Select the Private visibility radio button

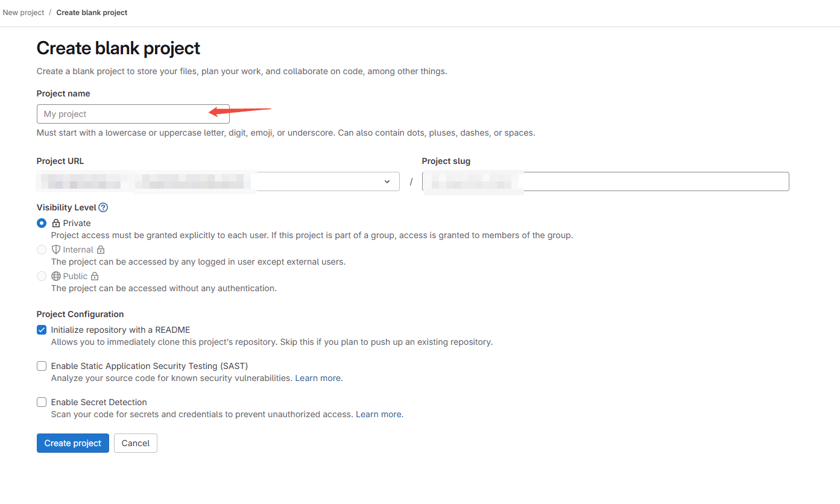coord(42,223)
